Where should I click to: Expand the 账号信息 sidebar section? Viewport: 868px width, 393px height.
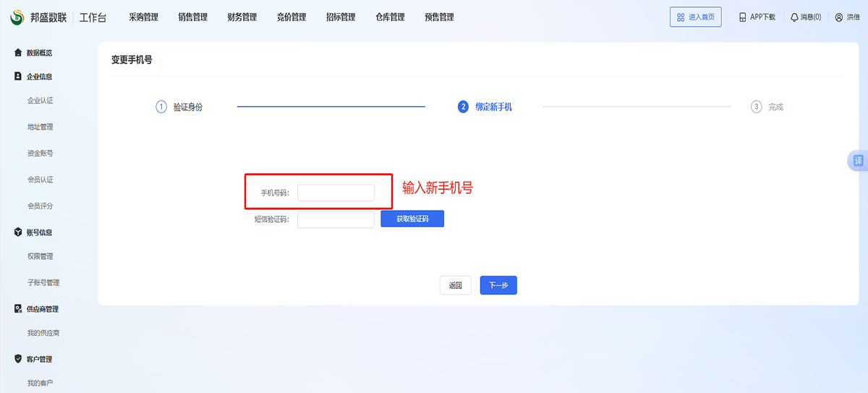40,232
